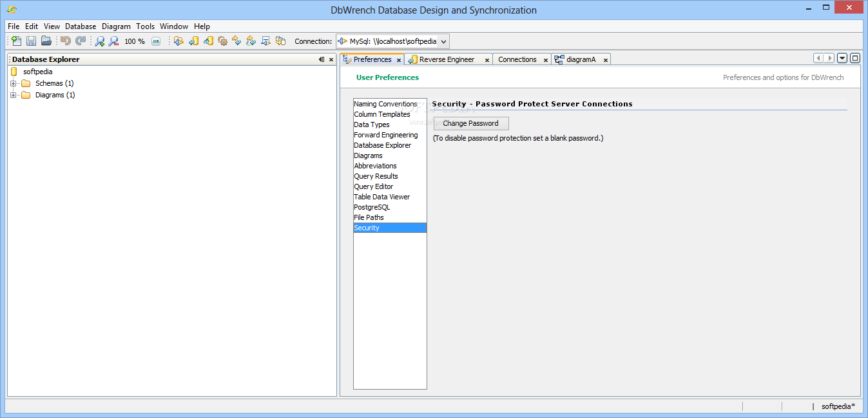Click the Undo arrow icon
The width and height of the screenshot is (868, 418).
coord(66,41)
